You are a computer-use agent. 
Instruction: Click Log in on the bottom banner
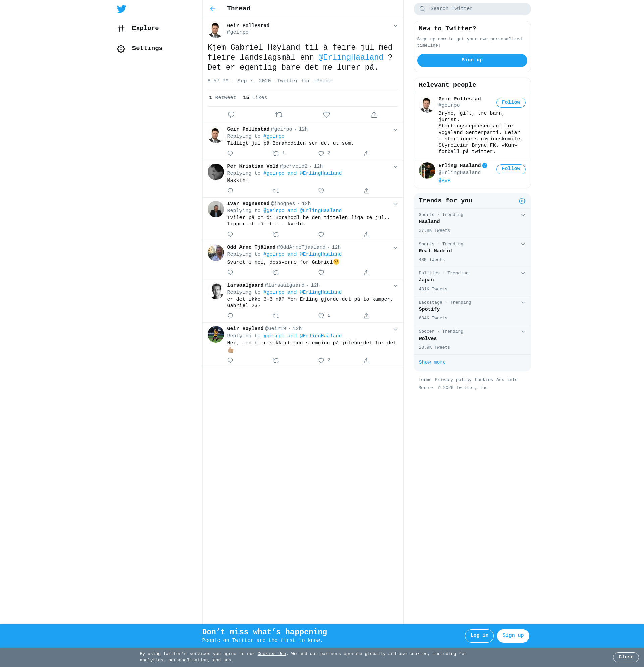pos(479,636)
